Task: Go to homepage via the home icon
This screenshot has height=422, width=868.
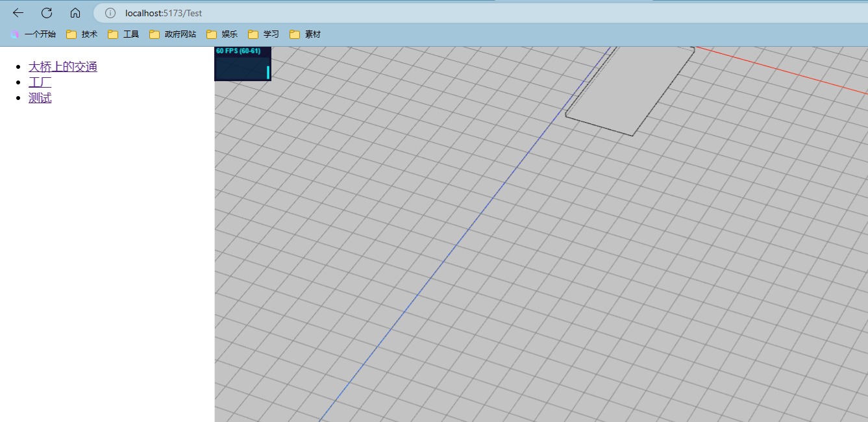Action: click(x=75, y=12)
